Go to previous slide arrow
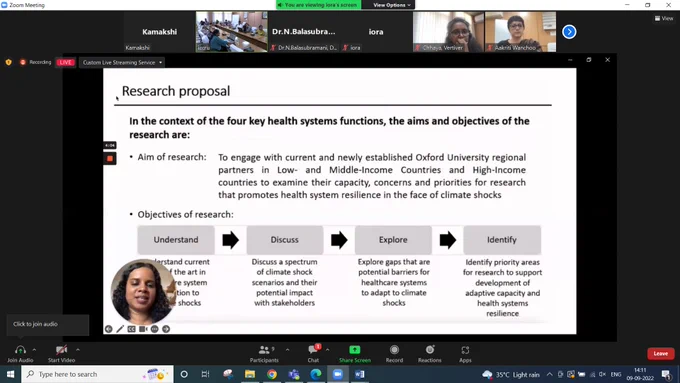 [x=108, y=329]
